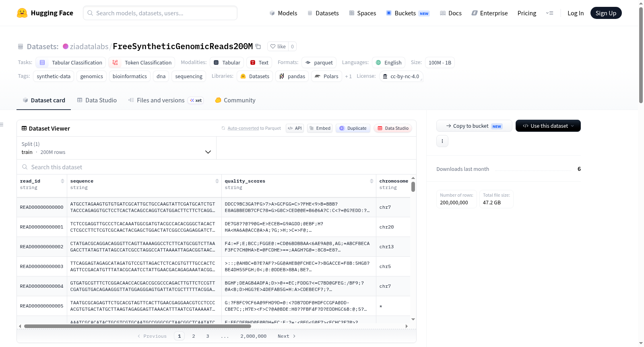Go to Buckets in the navigation
Screen dimensions: 644x347
(408, 13)
